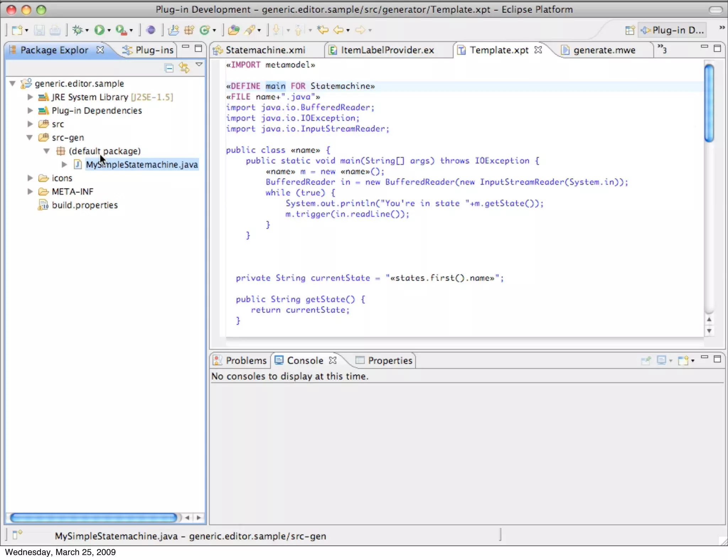Click the Back navigation arrow in the toolbar
The image size is (728, 560).
(338, 30)
